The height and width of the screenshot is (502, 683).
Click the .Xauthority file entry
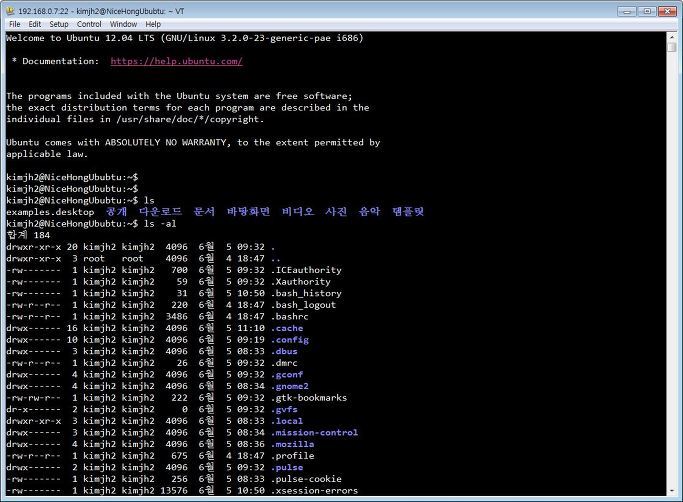[x=301, y=282]
